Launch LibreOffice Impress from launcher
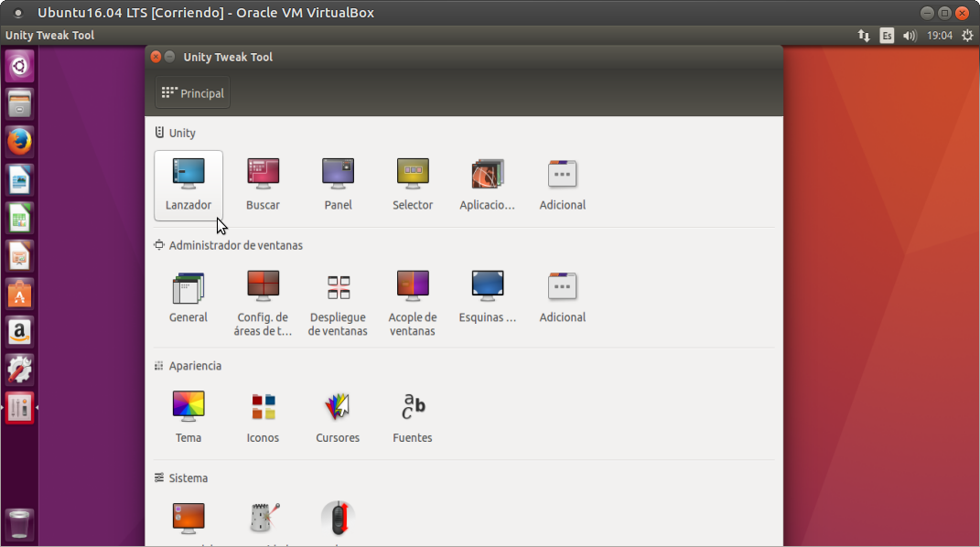The width and height of the screenshot is (980, 547). click(x=19, y=256)
